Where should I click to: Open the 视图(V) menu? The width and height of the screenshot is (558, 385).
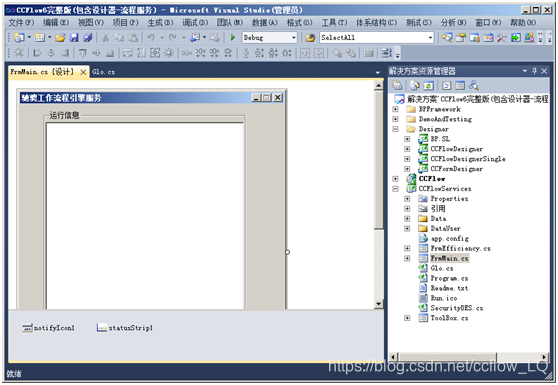pos(91,23)
